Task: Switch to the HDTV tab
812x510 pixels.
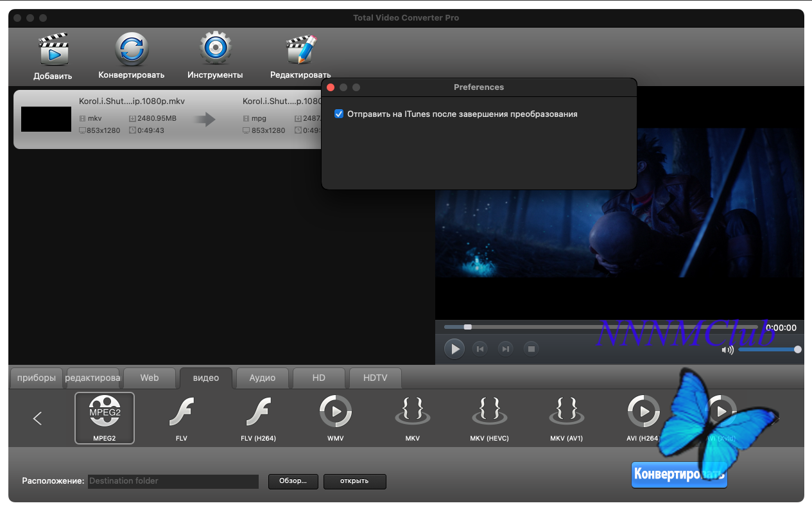Action: coord(376,378)
